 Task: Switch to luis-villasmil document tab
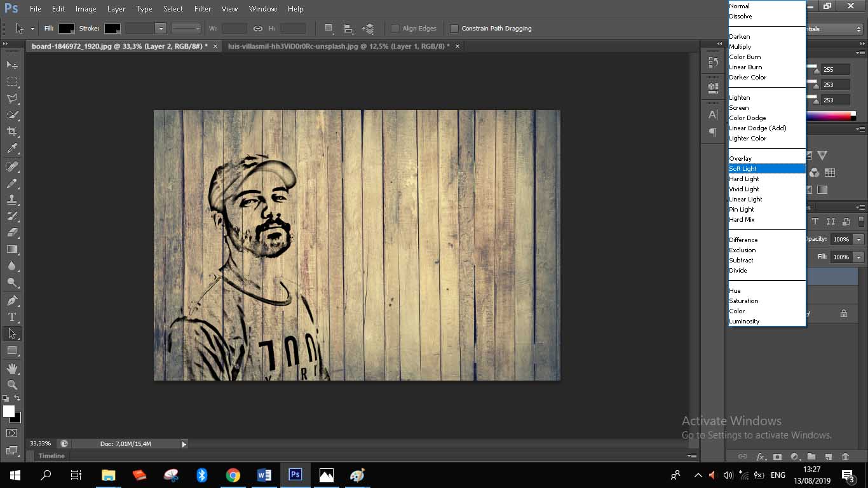coord(338,46)
